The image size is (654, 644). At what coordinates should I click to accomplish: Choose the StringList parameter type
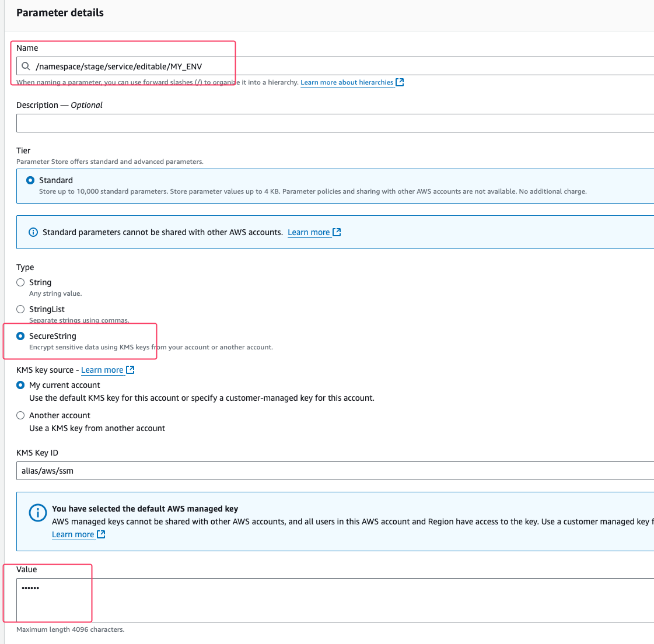20,309
